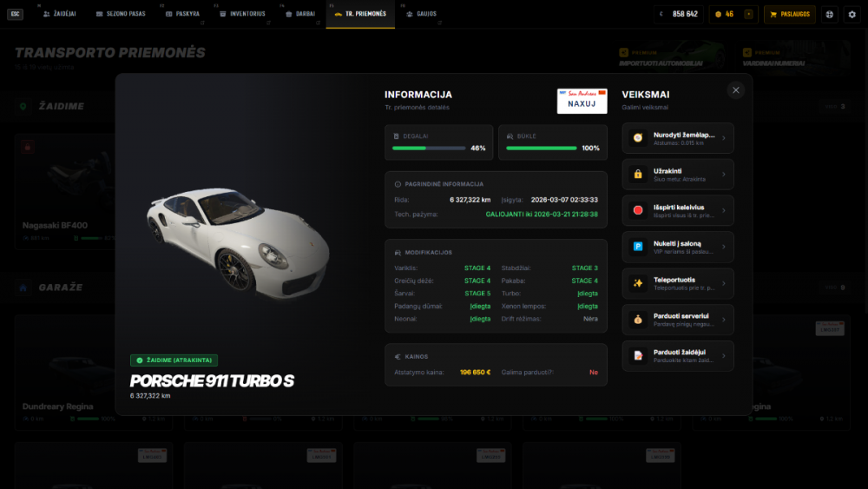This screenshot has width=868, height=489.
Task: Open the globe language icon in top bar
Action: (829, 15)
